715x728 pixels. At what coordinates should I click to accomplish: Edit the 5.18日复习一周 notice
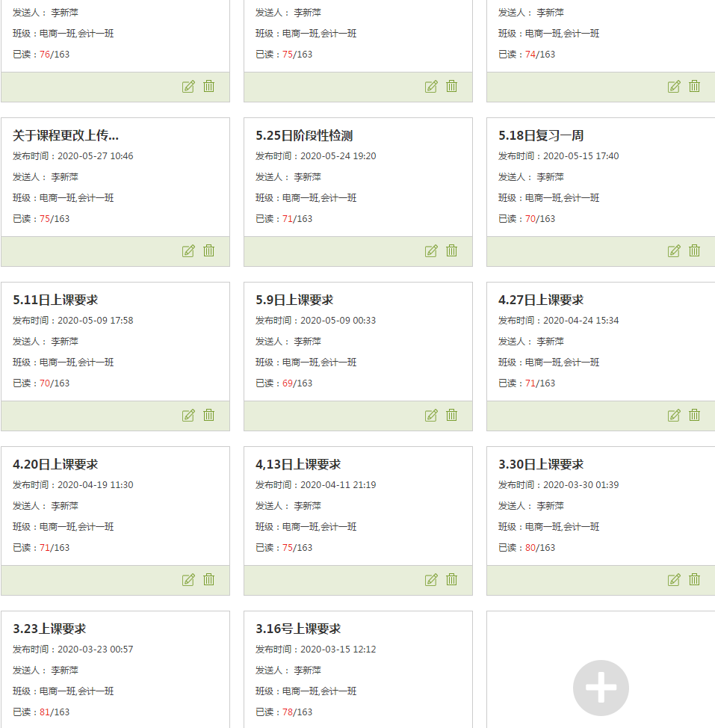674,251
